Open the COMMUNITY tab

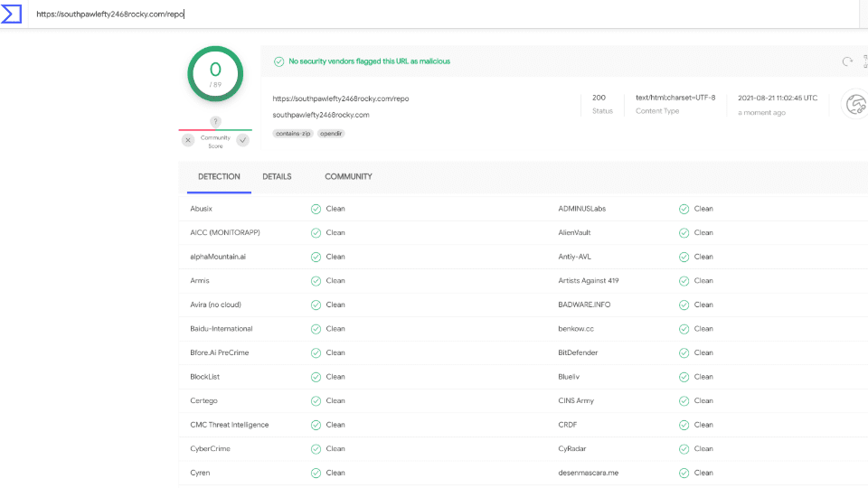[x=348, y=177]
